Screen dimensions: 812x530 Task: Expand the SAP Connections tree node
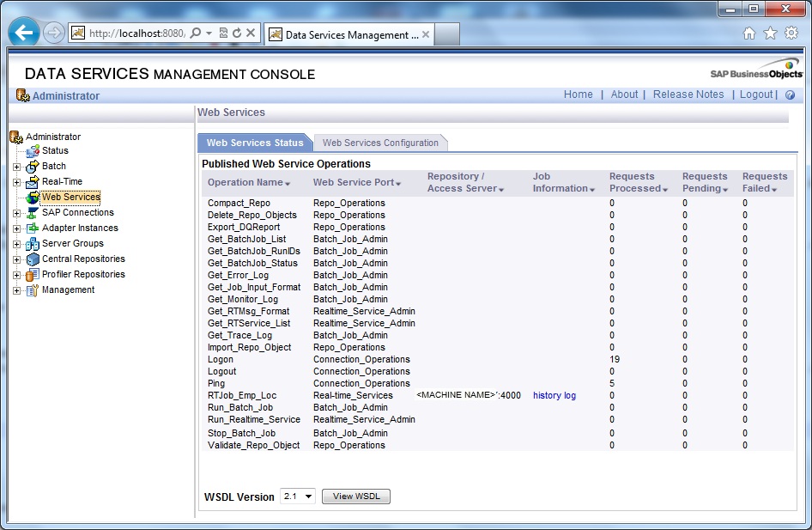click(16, 213)
